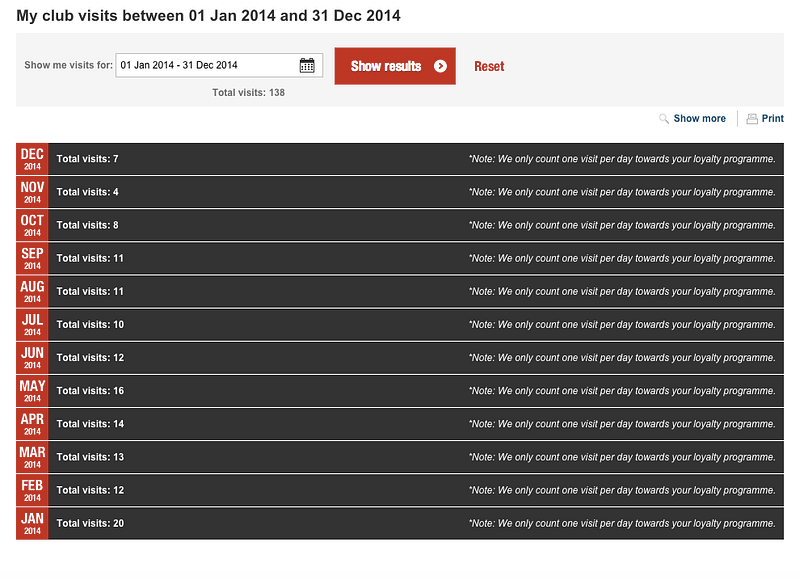This screenshot has height=579, width=800.
Task: Expand the JUL 2014 row with 10 visits
Action: pos(400,324)
